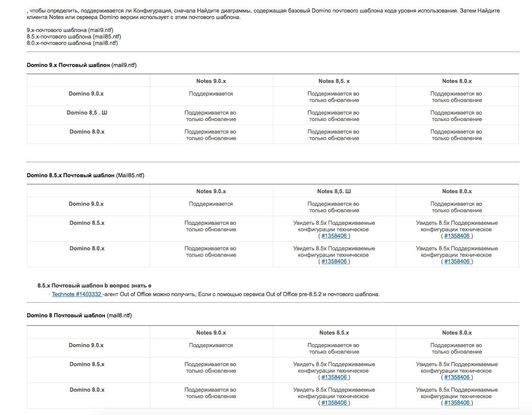Image resolution: width=532 pixels, height=415 pixels.
Task: Click "Domino 8.0.x" row label in mail9 table
Action: [x=87, y=132]
